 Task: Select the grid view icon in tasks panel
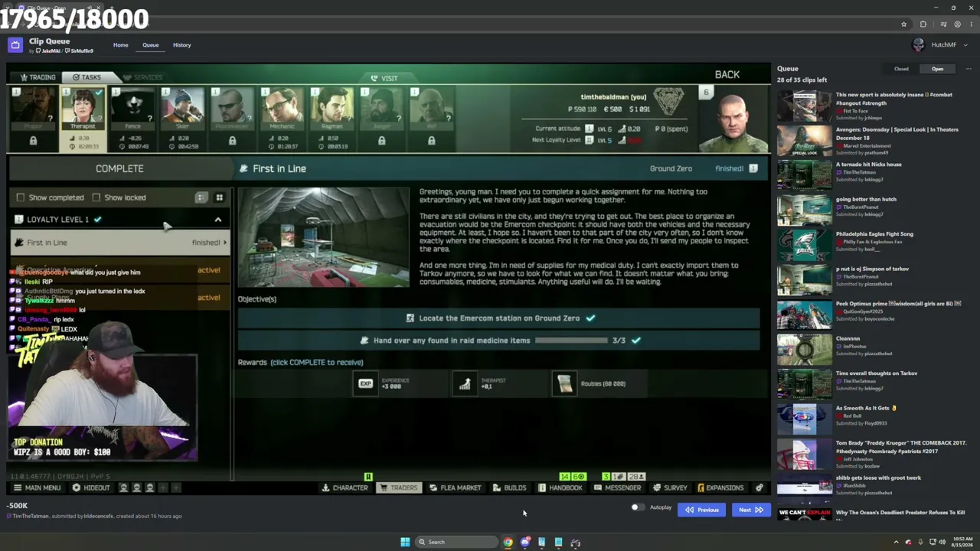219,197
